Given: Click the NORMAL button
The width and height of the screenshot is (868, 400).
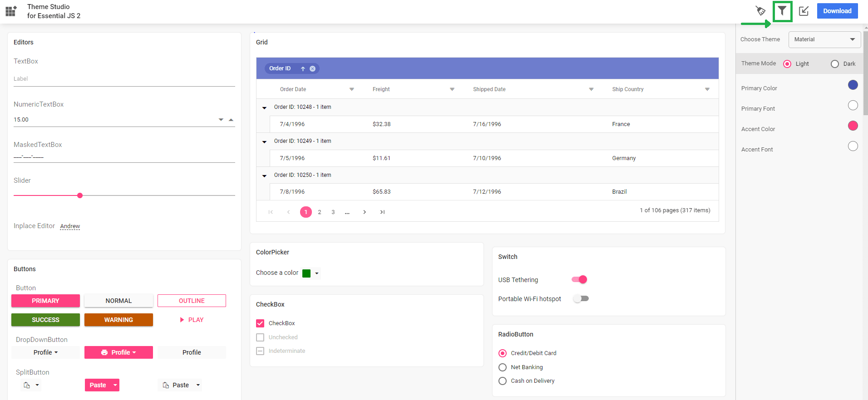Looking at the screenshot, I should pyautogui.click(x=118, y=301).
